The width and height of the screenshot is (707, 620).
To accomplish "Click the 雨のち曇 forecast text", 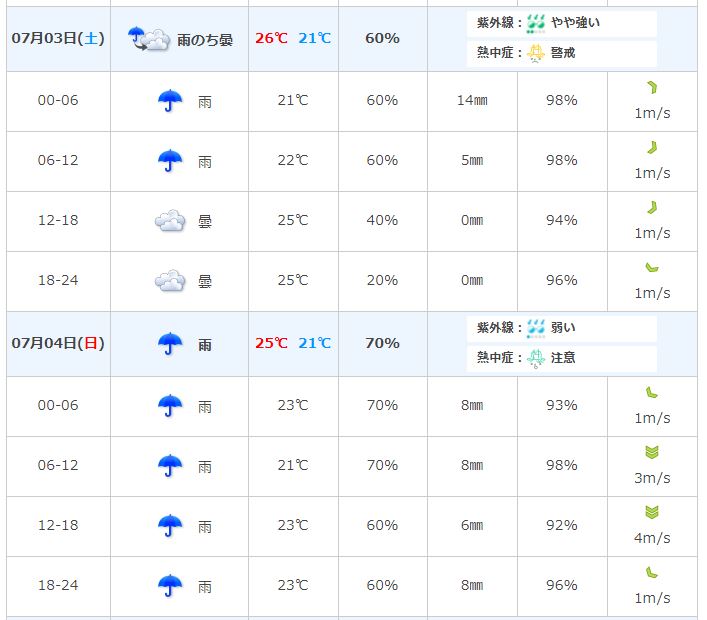I will (205, 40).
